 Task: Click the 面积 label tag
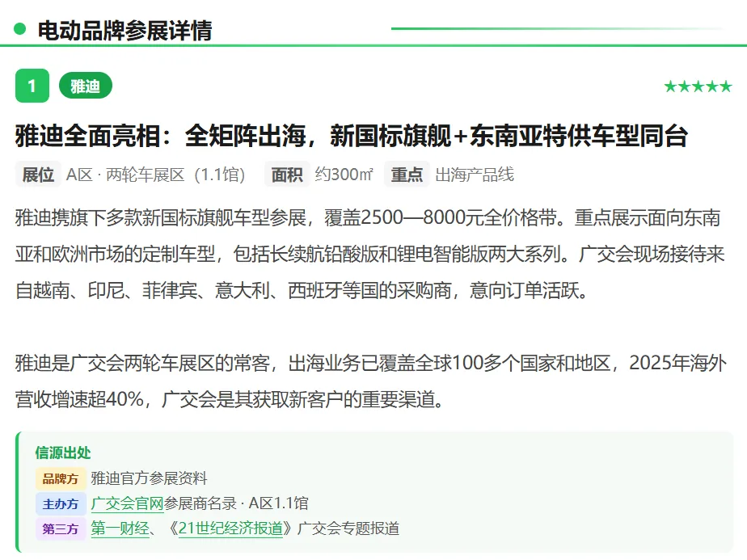[x=287, y=175]
